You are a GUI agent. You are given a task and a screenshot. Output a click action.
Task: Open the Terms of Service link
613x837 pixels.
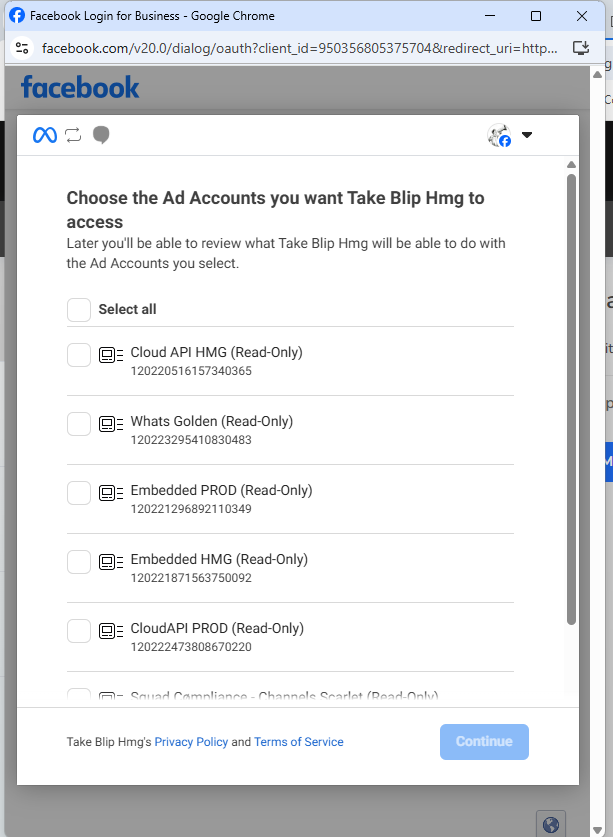(x=298, y=742)
